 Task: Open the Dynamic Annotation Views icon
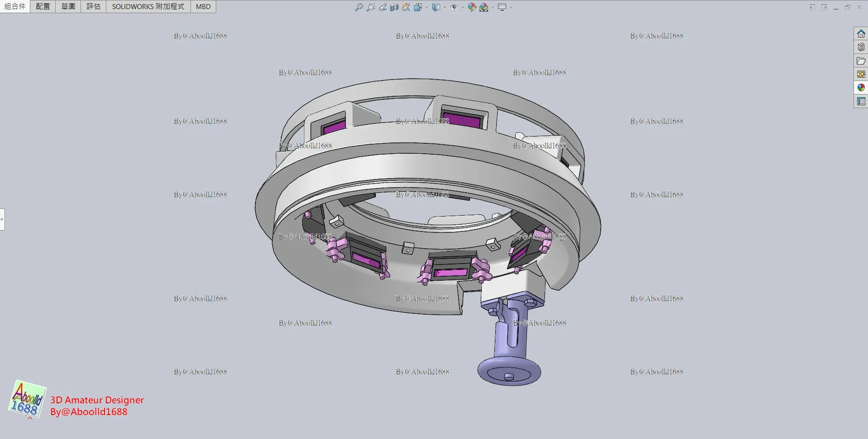click(406, 7)
